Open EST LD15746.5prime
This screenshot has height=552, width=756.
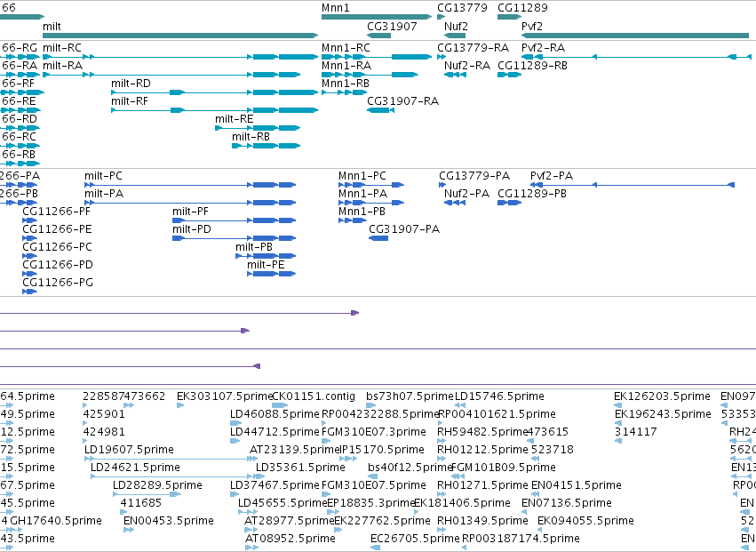tap(499, 396)
